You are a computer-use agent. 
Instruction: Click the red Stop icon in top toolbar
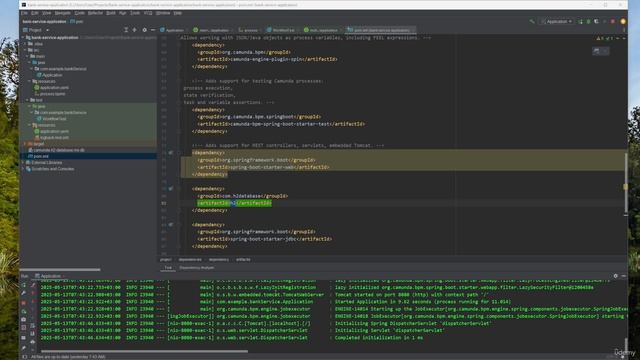click(613, 21)
